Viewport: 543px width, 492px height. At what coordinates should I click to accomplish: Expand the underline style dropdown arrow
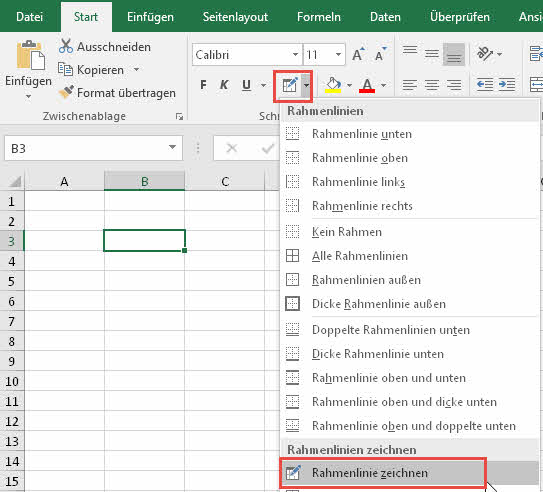point(264,85)
